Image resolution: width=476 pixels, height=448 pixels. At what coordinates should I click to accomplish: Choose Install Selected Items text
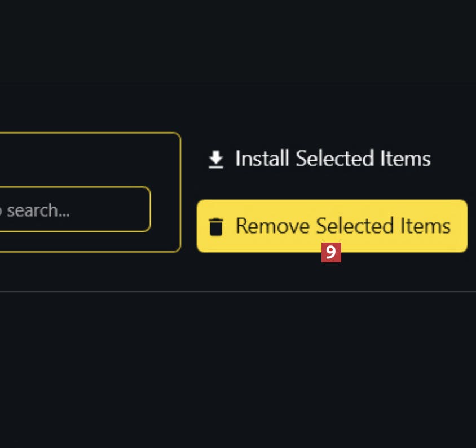[333, 159]
